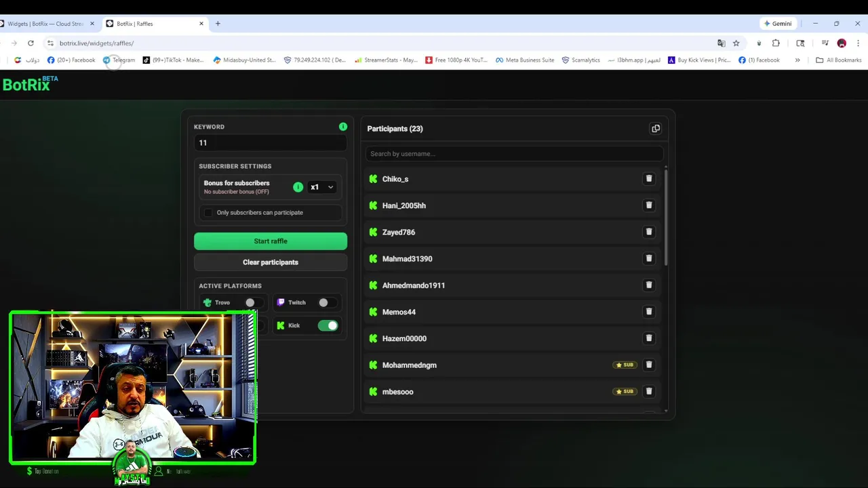Click the Participants (23) heading
Image resolution: width=868 pixels, height=488 pixels.
(395, 129)
